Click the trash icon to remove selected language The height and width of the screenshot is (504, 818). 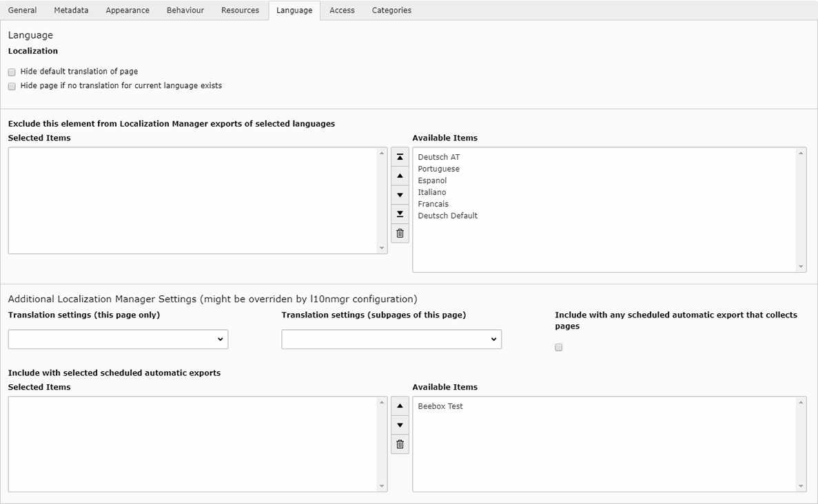pyautogui.click(x=400, y=233)
